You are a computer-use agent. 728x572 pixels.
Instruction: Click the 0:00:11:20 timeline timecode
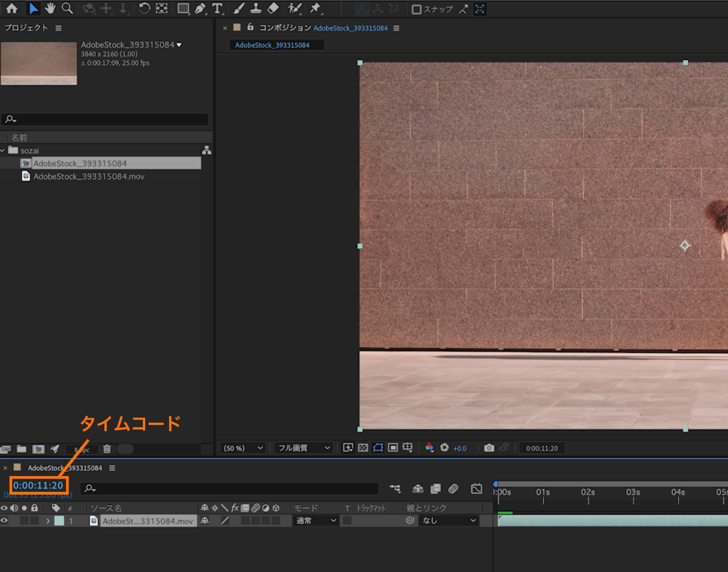[38, 486]
